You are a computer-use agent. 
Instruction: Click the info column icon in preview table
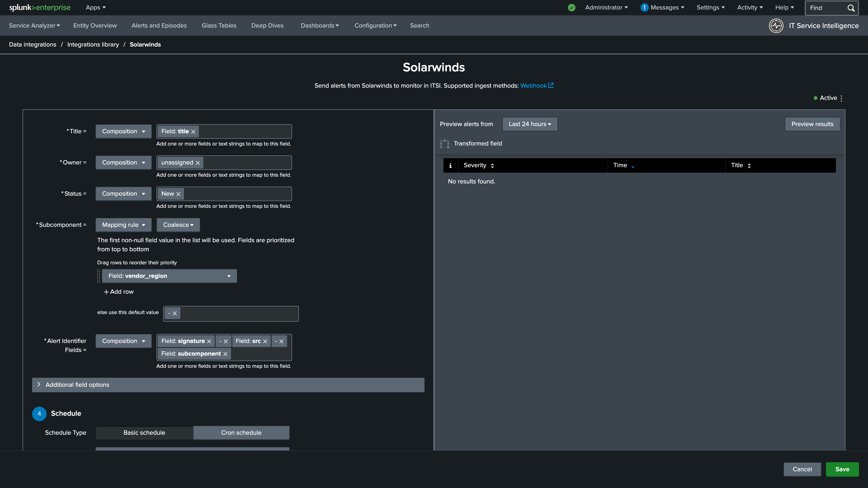point(451,165)
